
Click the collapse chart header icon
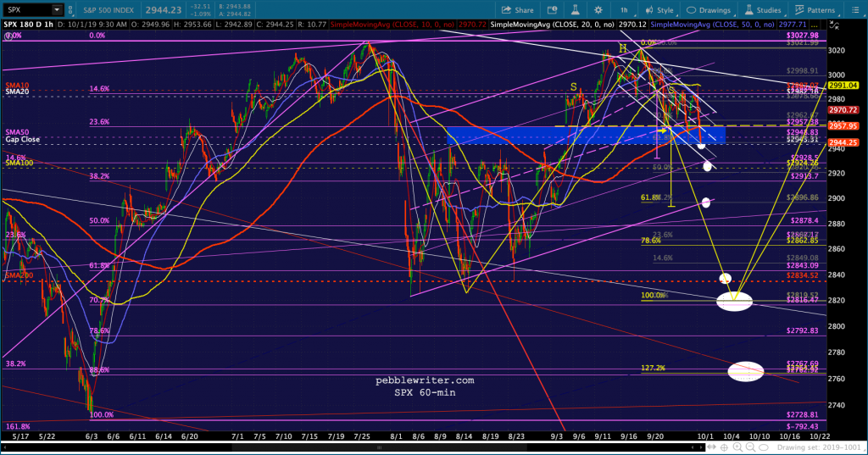click(x=835, y=25)
